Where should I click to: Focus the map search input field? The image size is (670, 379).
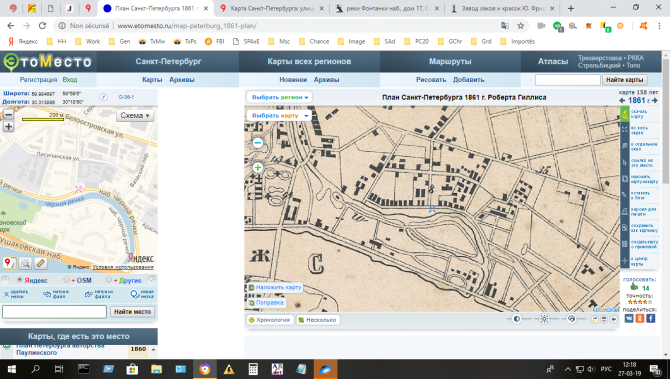567,79
